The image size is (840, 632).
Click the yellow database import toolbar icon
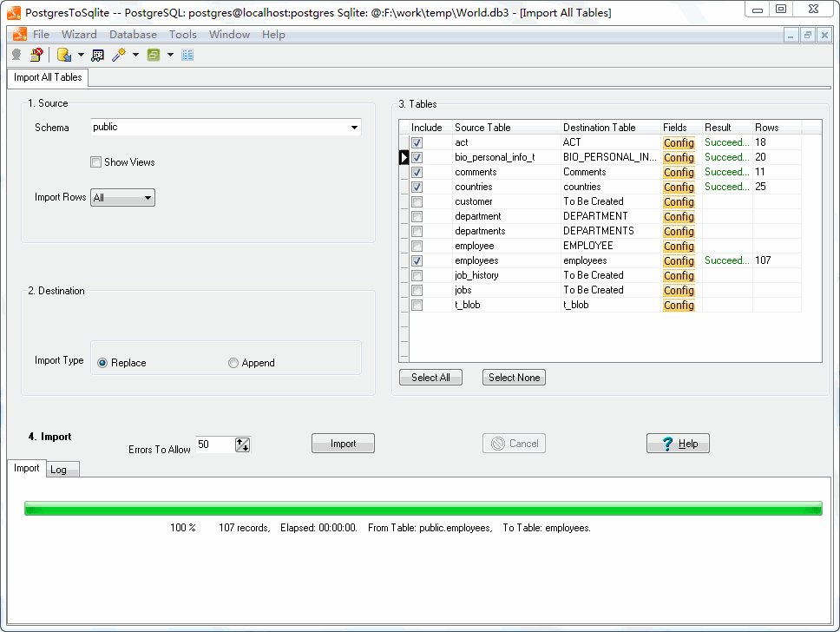tap(64, 55)
